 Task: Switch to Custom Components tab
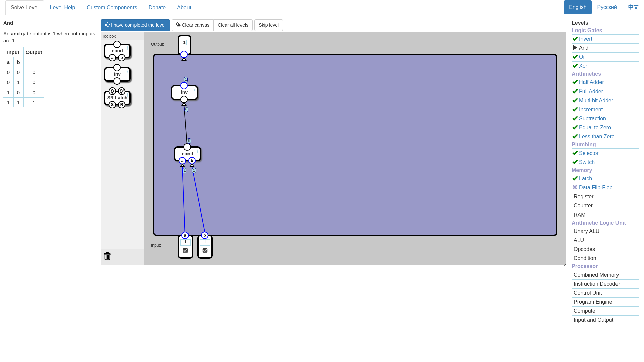pos(112,7)
